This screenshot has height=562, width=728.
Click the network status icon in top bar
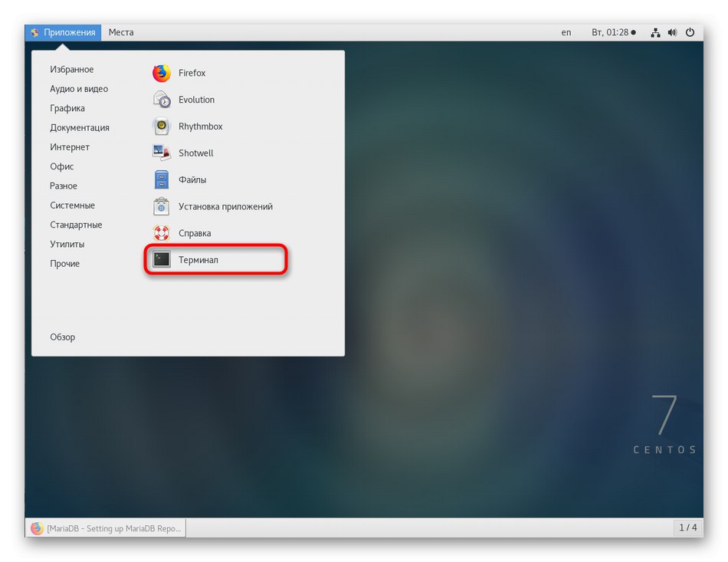(x=655, y=32)
